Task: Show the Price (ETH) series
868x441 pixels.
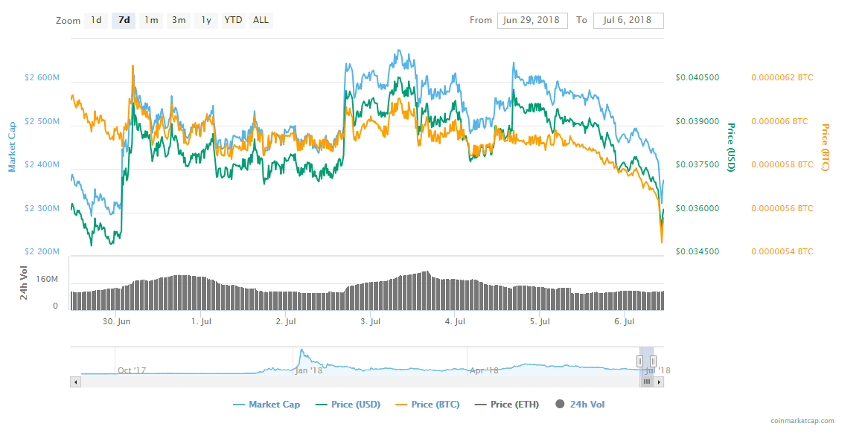Action: click(507, 405)
